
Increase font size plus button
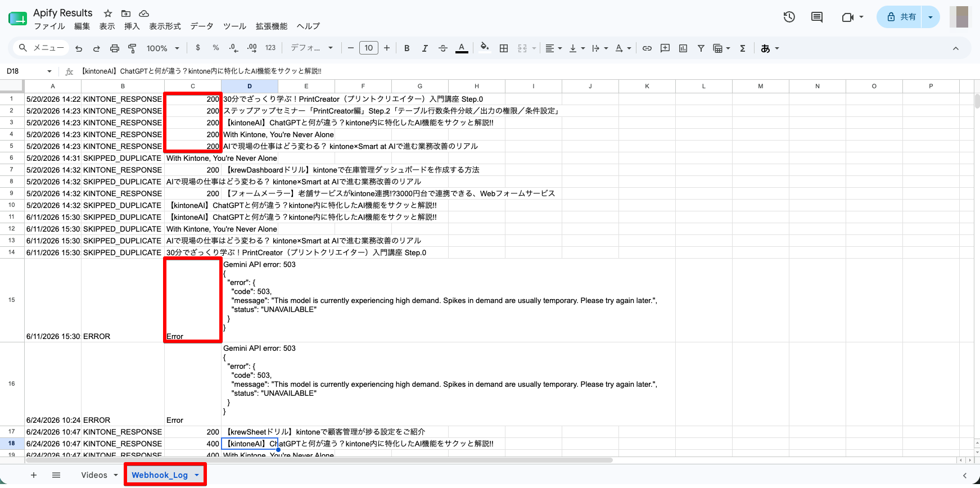pos(387,48)
